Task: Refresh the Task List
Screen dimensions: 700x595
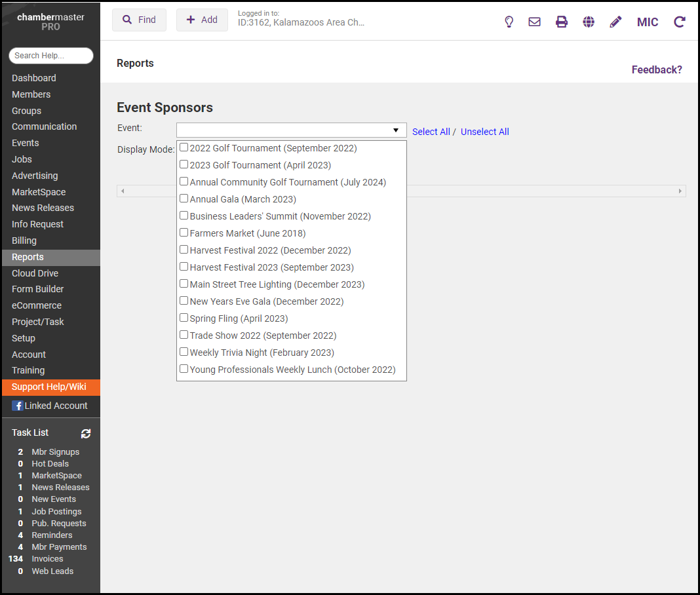Action: click(x=86, y=433)
